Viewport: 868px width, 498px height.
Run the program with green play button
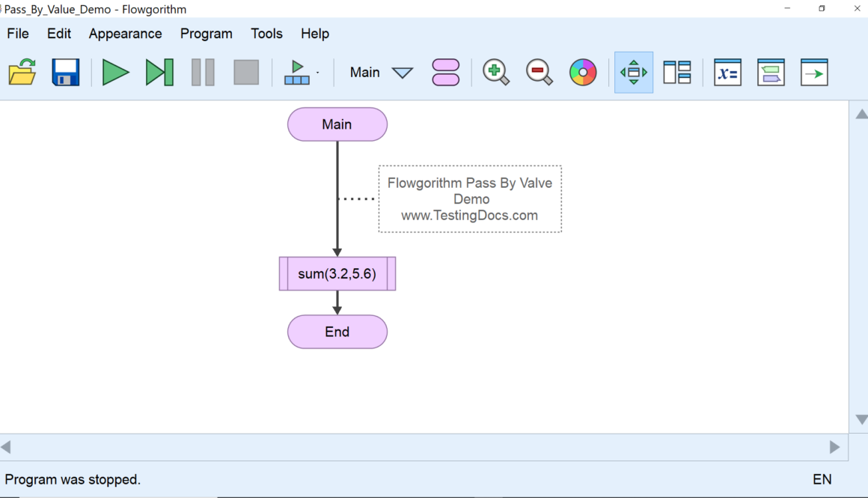click(116, 72)
